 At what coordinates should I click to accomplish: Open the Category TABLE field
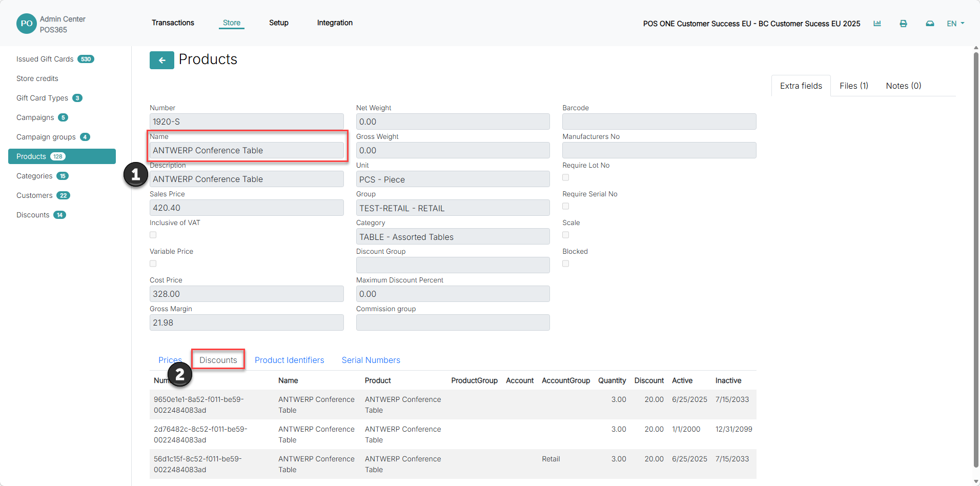click(453, 236)
